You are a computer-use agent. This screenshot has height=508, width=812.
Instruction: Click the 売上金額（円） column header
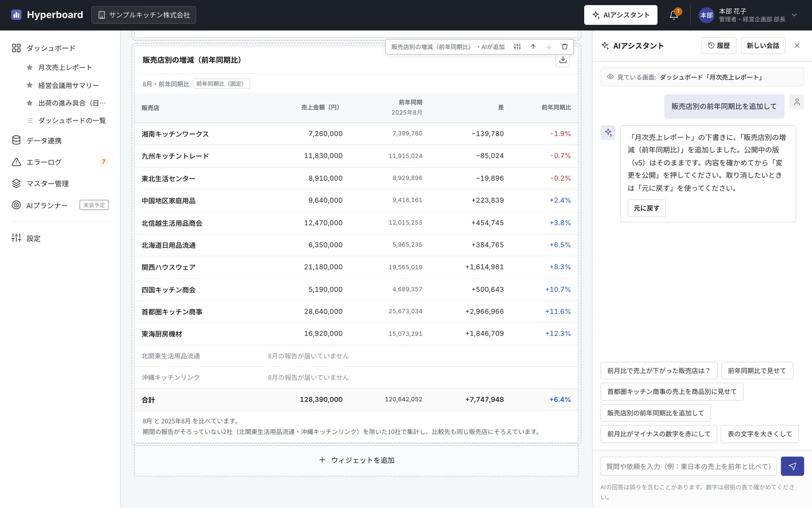click(322, 107)
